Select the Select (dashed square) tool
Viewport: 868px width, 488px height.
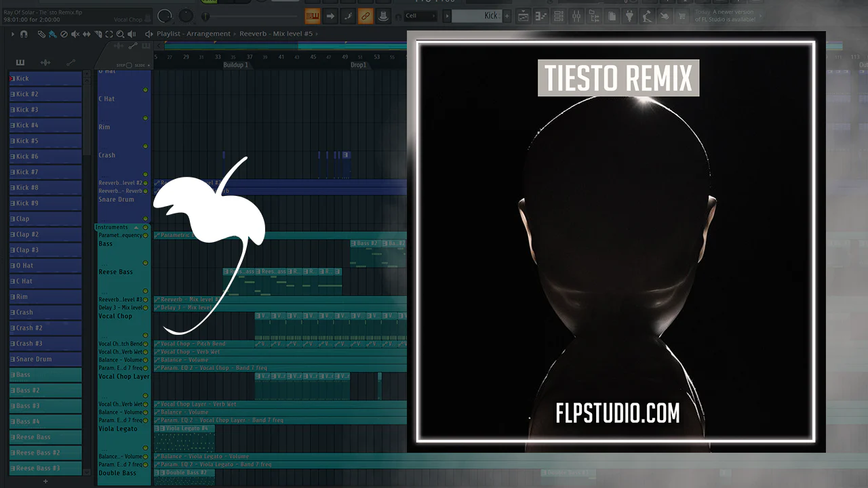point(109,34)
